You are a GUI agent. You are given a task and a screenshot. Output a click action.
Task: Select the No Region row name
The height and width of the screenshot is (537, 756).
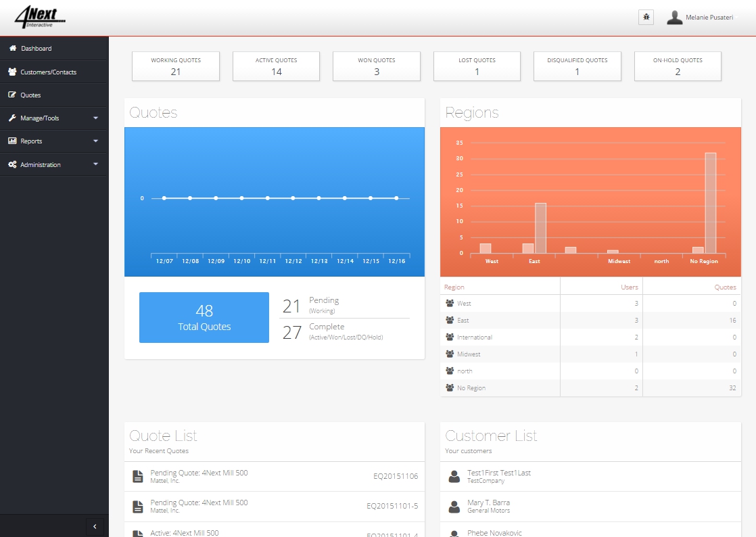click(x=471, y=388)
